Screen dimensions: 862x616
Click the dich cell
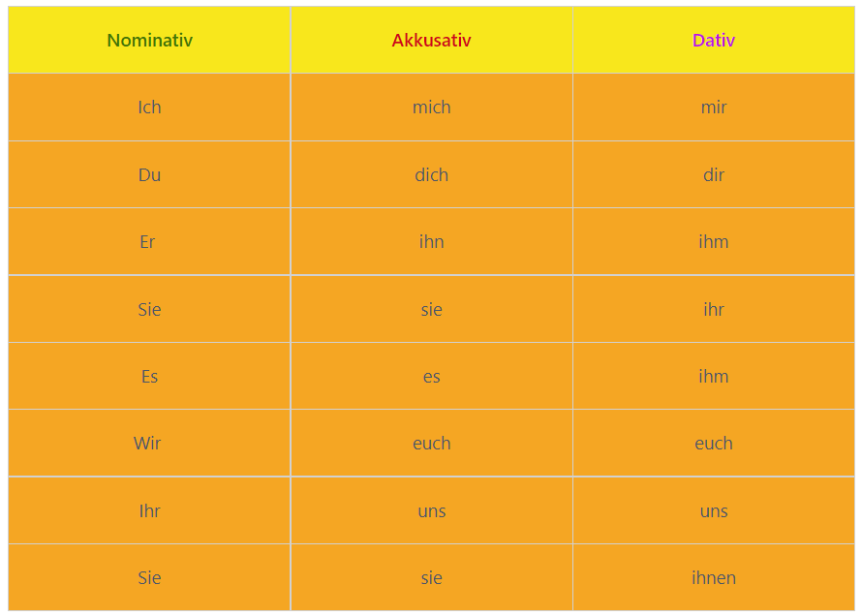point(432,174)
